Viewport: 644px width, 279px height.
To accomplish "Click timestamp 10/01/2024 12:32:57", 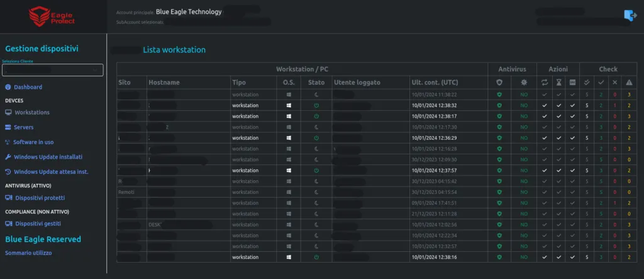I will coord(434,246).
